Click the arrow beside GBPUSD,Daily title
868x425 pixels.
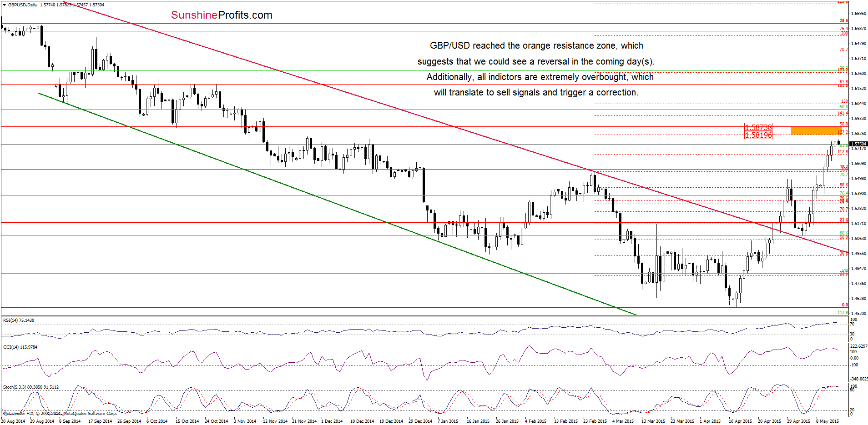pyautogui.click(x=5, y=5)
